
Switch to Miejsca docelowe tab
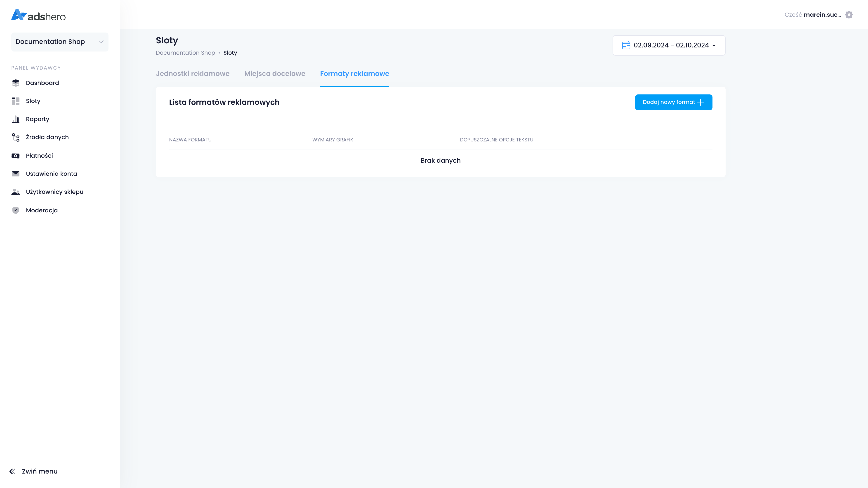[x=275, y=74]
